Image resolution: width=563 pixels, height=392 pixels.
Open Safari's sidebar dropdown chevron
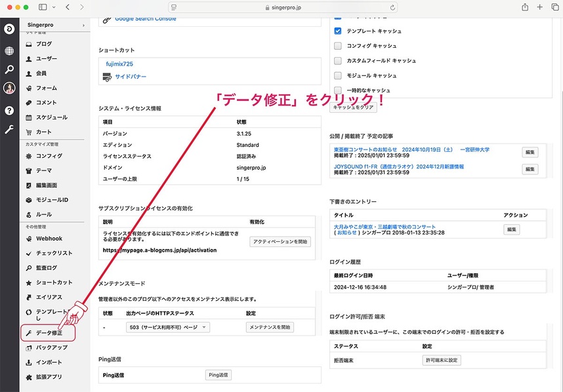point(53,7)
